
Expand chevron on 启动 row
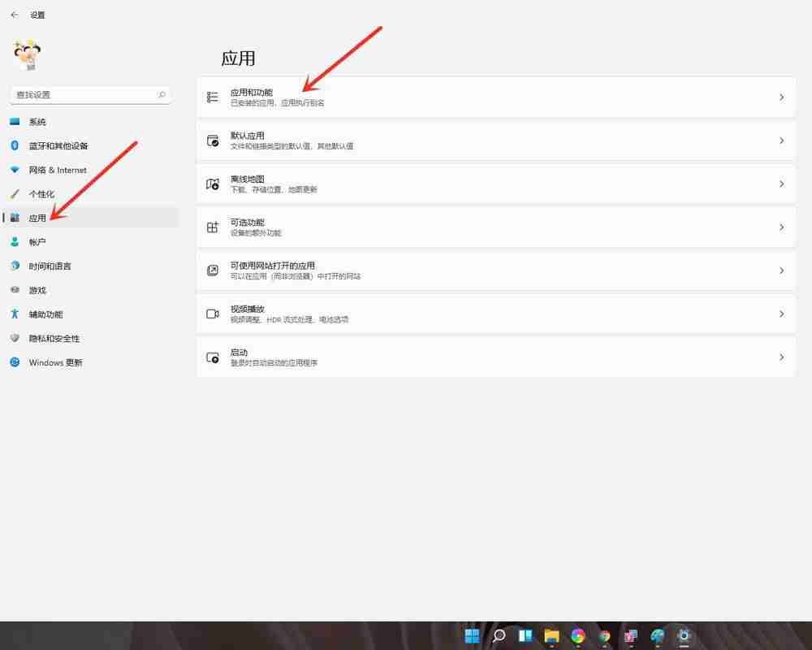point(781,357)
